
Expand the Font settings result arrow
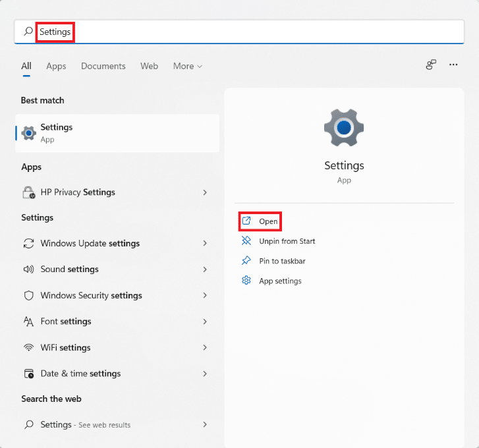tap(205, 322)
